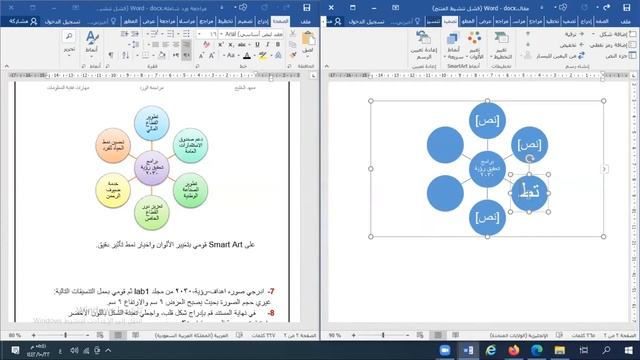Viewport: 640px width, 360px height.
Task: Toggle Text Pane in SmartArt ribbon
Action: (620, 56)
